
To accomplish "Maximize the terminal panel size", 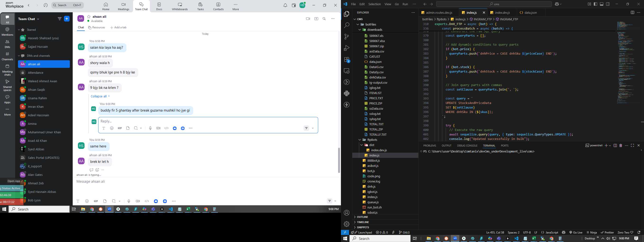I will click(632, 145).
